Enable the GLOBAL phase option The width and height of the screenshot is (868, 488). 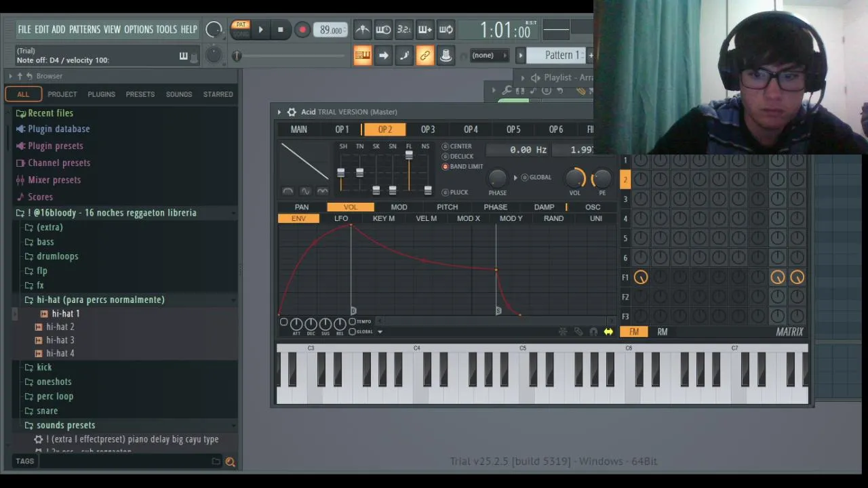pyautogui.click(x=536, y=178)
